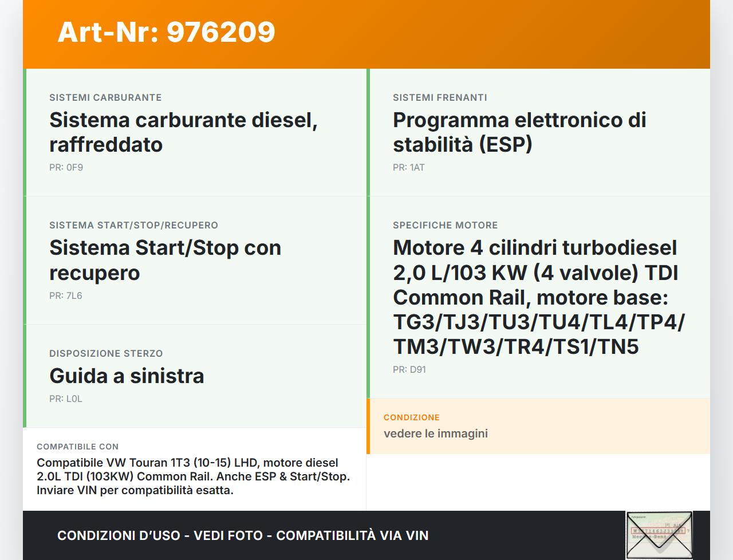Click the "Art-Nr: 976209" heading
Viewport: 733px width, 560px height.
pyautogui.click(x=166, y=32)
